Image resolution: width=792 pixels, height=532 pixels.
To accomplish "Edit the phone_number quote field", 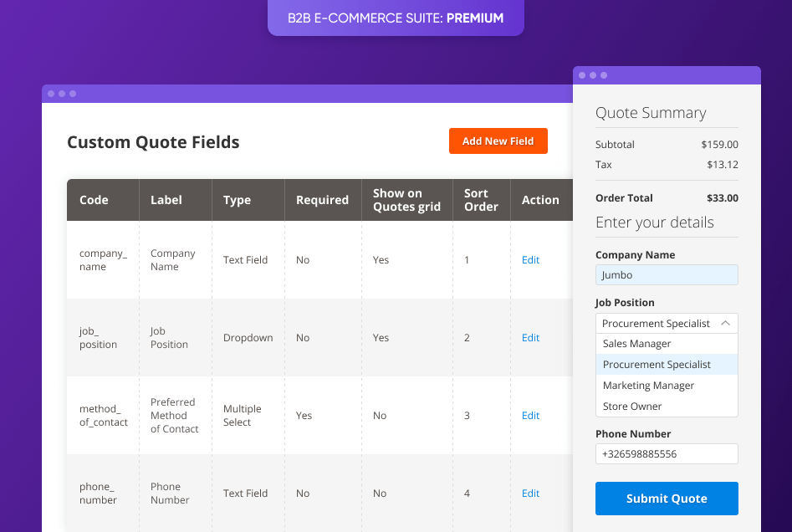I will (x=530, y=493).
